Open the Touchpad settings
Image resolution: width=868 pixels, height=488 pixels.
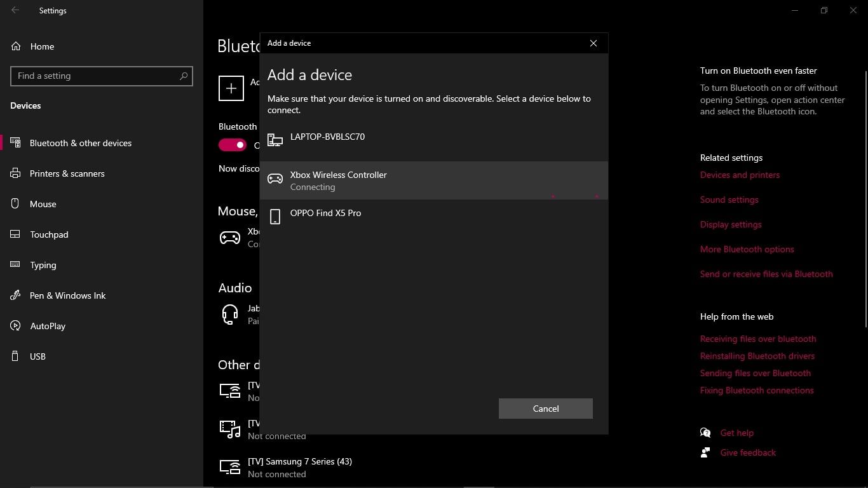(x=49, y=234)
